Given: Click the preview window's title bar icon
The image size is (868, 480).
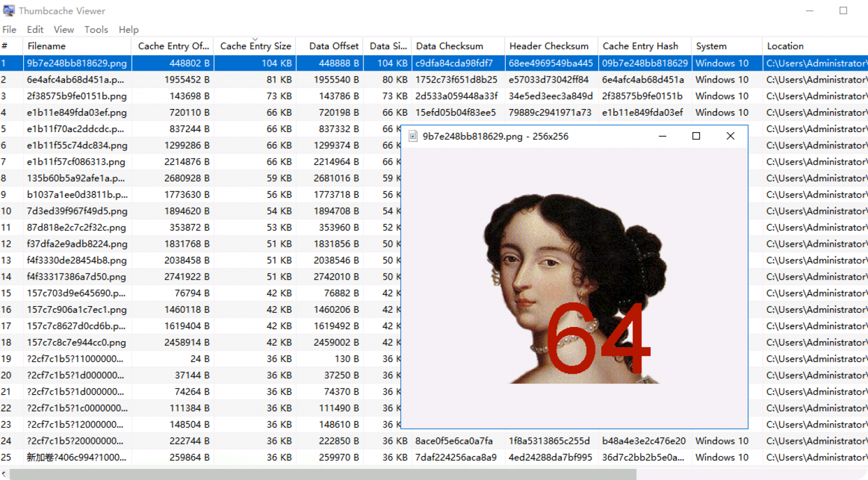Looking at the screenshot, I should click(x=412, y=136).
